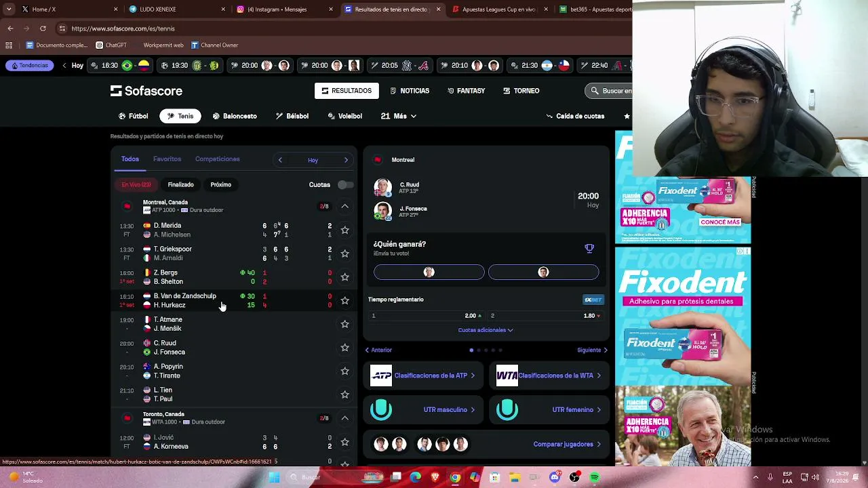Star the Van de Zandschulp vs Hurkacz match
Image resolution: width=868 pixels, height=488 pixels.
[344, 300]
